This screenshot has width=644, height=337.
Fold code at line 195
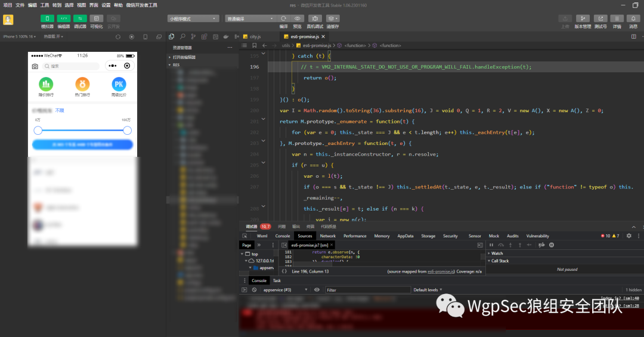pos(264,54)
